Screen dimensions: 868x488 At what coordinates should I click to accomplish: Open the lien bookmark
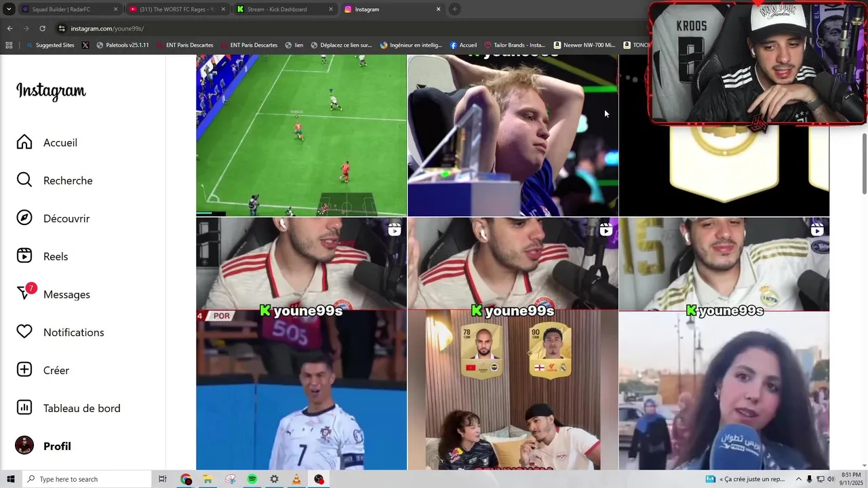tap(294, 45)
